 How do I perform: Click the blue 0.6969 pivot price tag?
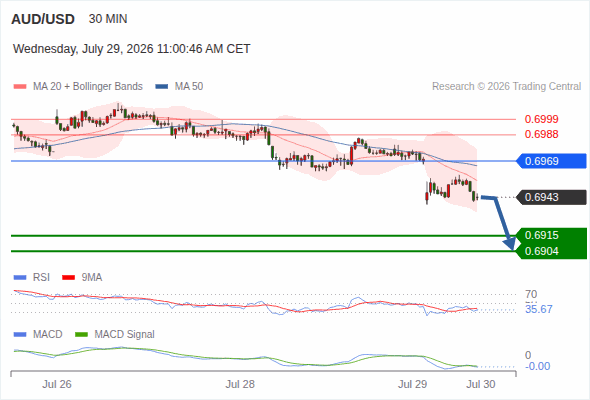click(551, 161)
